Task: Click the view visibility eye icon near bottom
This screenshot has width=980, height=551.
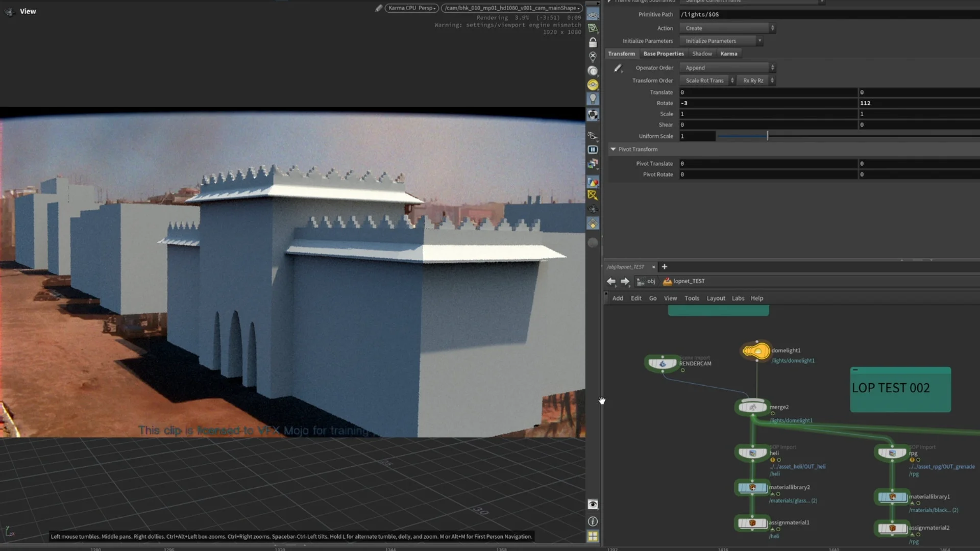Action: click(x=593, y=505)
